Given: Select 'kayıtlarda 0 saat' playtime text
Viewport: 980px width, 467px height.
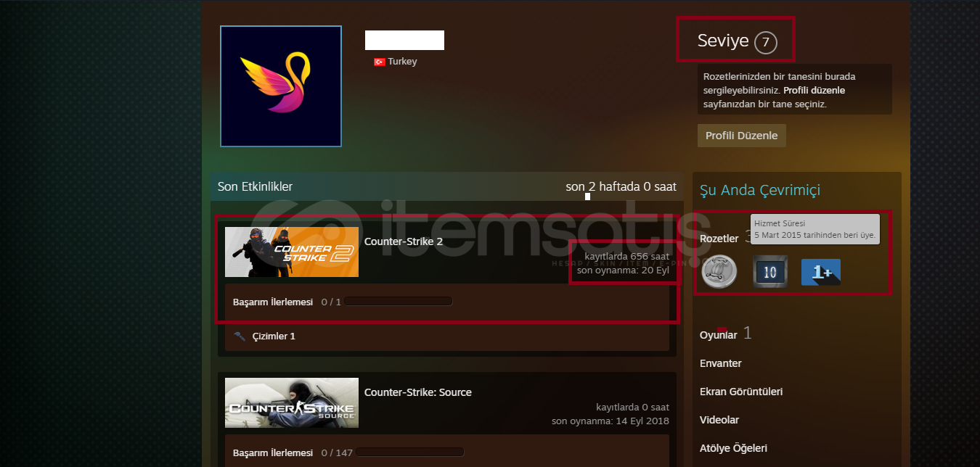Looking at the screenshot, I should [x=632, y=407].
